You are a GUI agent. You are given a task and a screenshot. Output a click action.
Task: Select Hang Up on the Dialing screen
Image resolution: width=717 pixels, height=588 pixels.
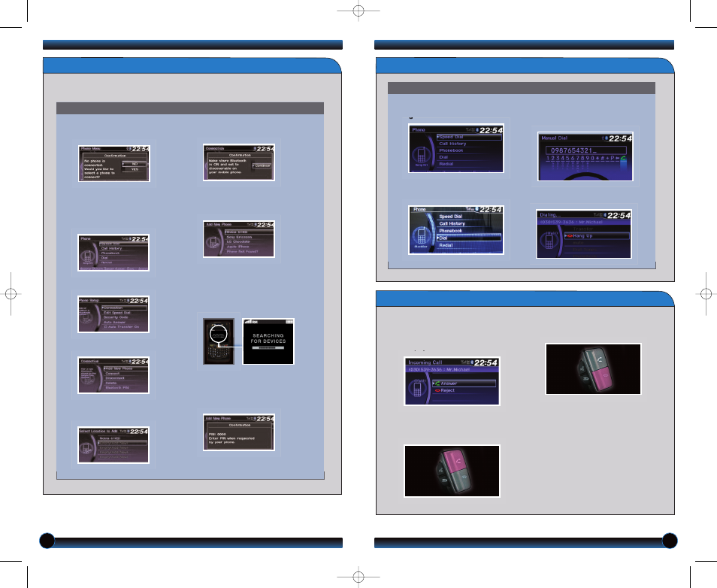[x=597, y=235]
